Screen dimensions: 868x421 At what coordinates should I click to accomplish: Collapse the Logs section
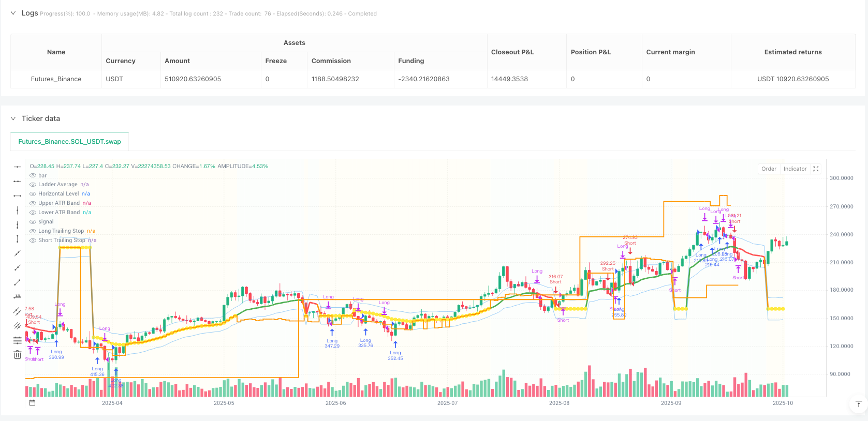pos(13,13)
